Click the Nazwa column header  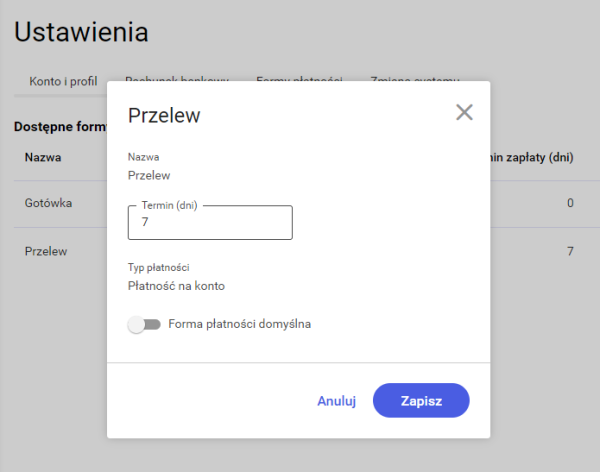(43, 158)
